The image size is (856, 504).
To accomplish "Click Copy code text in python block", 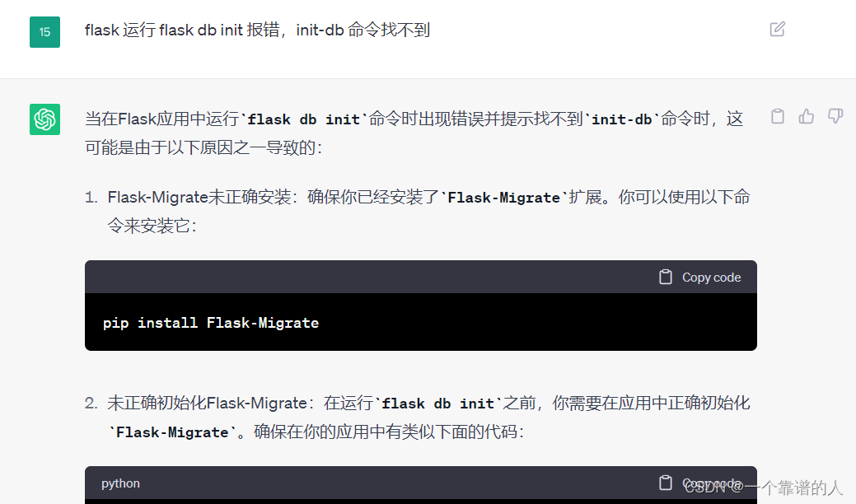I will coord(711,483).
